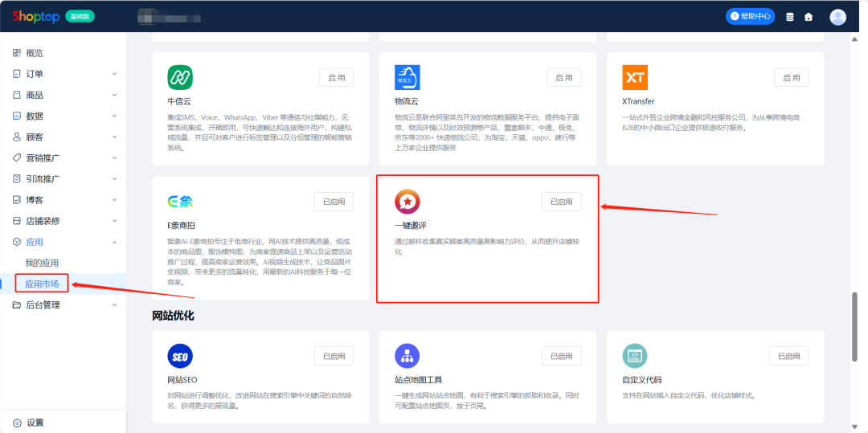This screenshot has height=433, width=868.
Task: Click the 自定义代码 teal icon
Action: click(635, 356)
